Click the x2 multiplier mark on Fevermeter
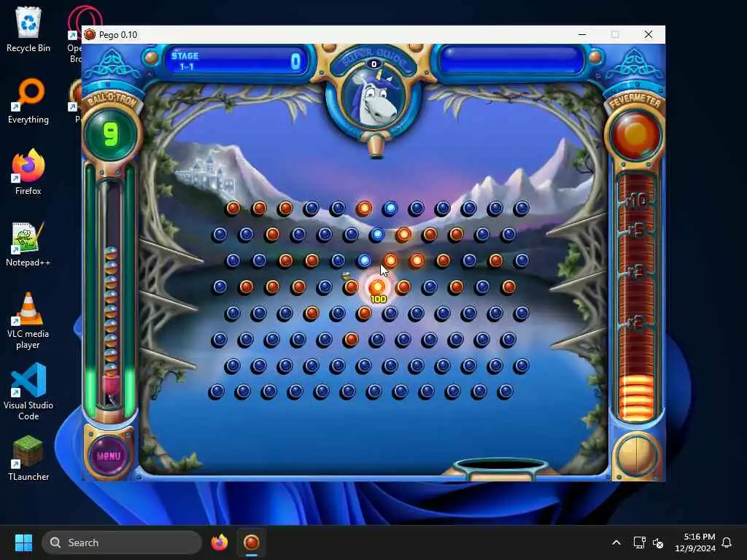This screenshot has height=560, width=747. pos(636,323)
